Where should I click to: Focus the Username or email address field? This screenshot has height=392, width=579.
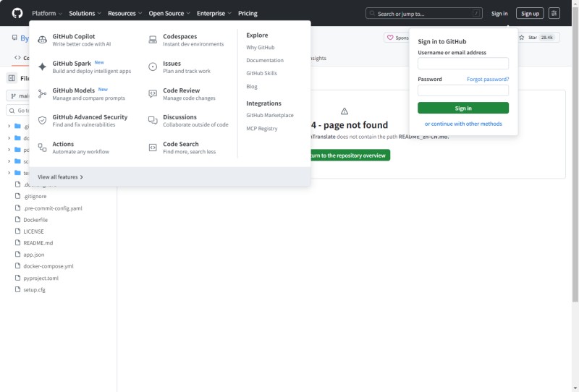tap(463, 64)
